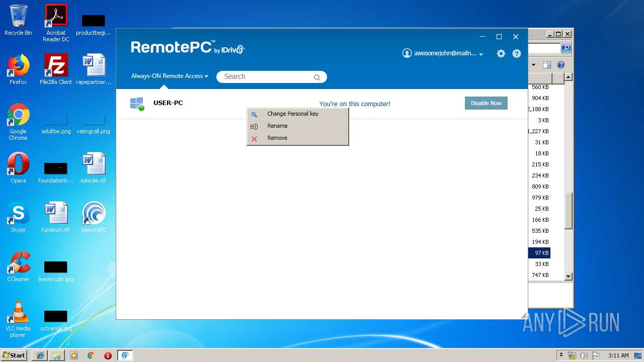
Task: Click the Disable Now button
Action: pyautogui.click(x=486, y=103)
